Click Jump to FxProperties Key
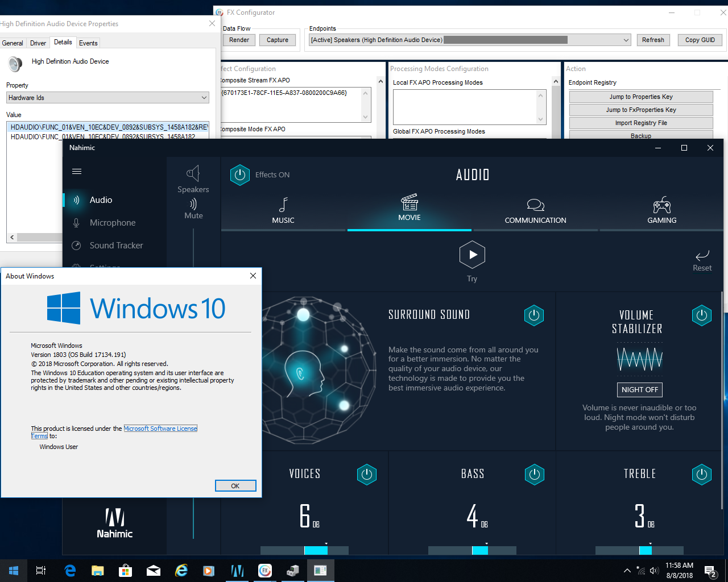The image size is (728, 582). 641,110
